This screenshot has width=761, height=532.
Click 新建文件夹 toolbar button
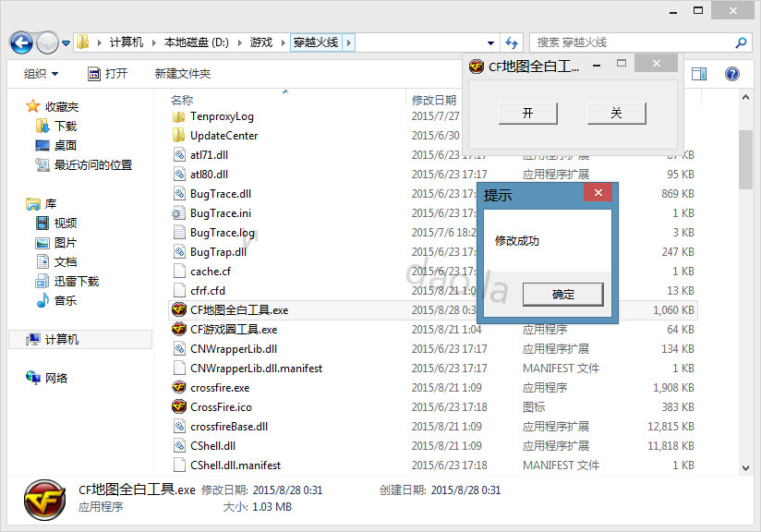183,74
